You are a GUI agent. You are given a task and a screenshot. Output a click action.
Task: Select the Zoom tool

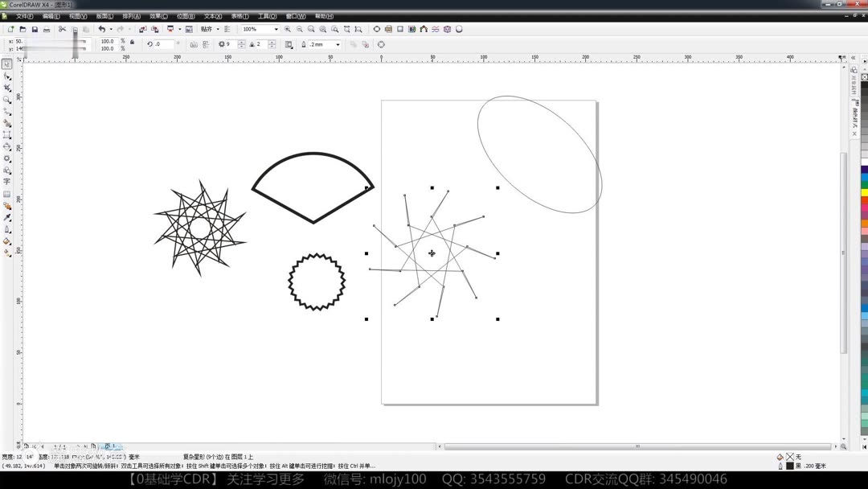[8, 99]
